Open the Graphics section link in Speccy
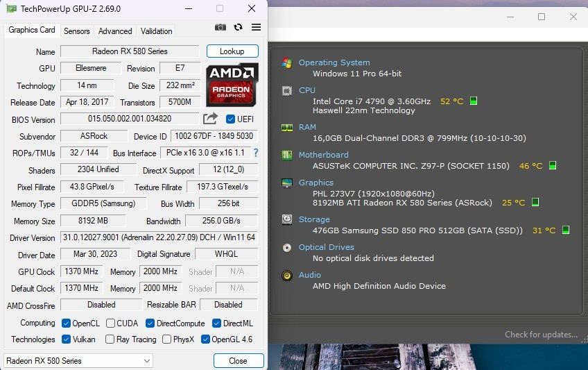588x370 pixels. (x=315, y=183)
